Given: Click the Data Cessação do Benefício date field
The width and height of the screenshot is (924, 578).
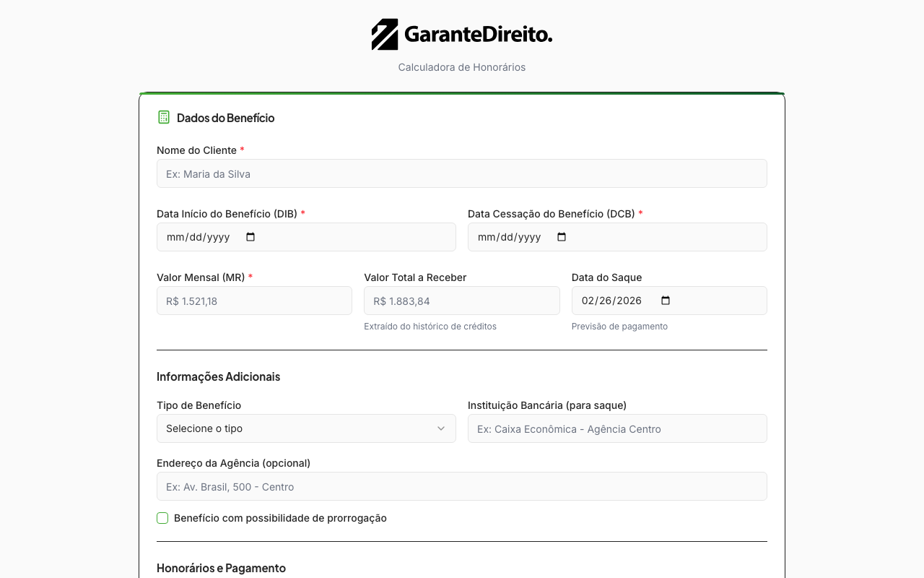Looking at the screenshot, I should coord(617,237).
